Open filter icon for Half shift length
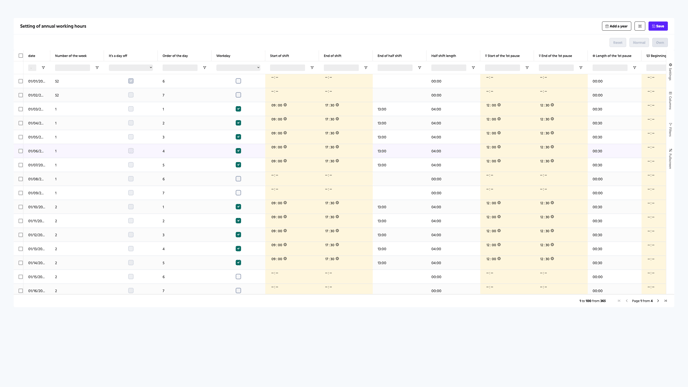This screenshot has width=688, height=387. 473,68
